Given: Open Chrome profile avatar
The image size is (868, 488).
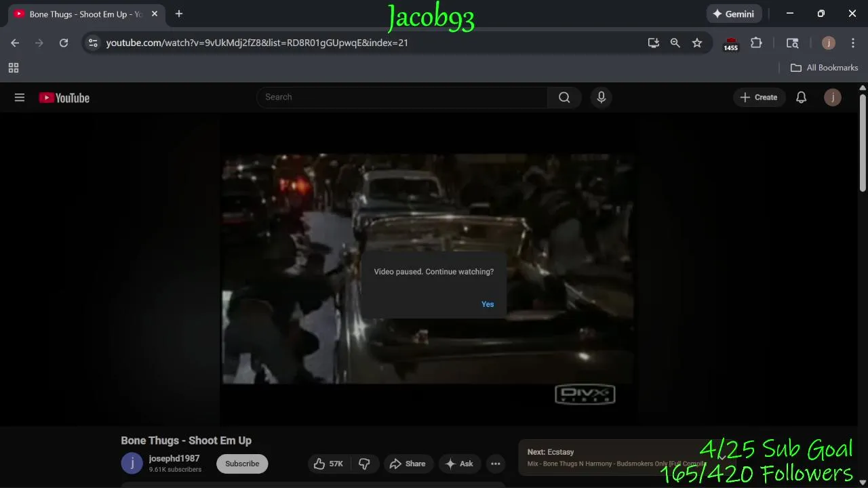Looking at the screenshot, I should coord(829,43).
